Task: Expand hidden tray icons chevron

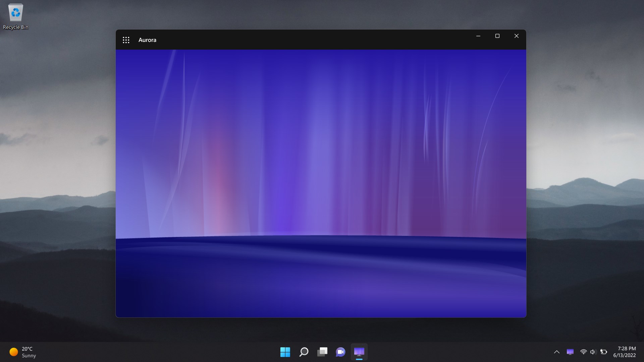Action: (556, 352)
